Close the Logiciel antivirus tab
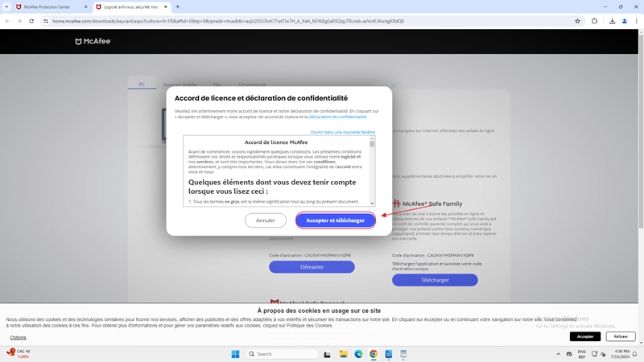The image size is (644, 362). tap(166, 7)
